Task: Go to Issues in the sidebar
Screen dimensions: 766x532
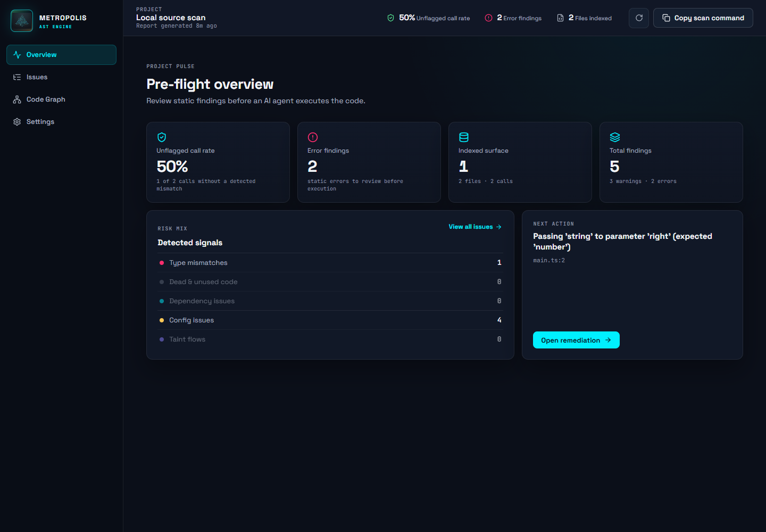Action: click(x=61, y=77)
